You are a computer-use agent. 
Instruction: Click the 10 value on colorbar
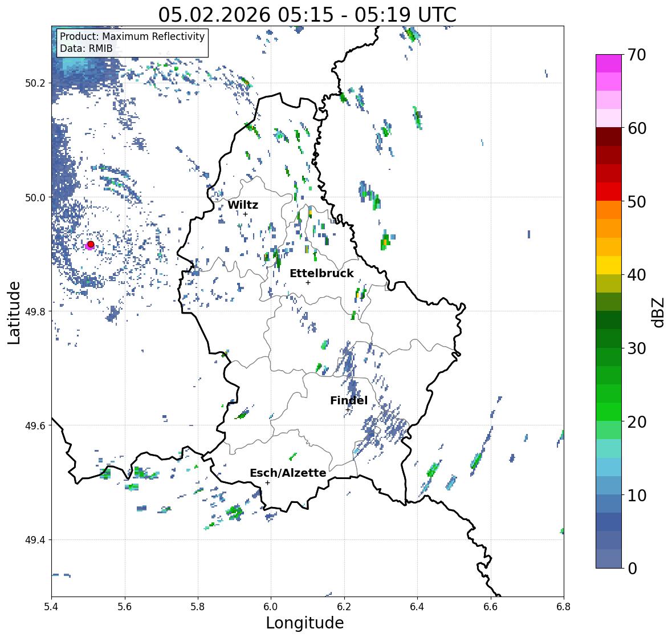tap(637, 495)
